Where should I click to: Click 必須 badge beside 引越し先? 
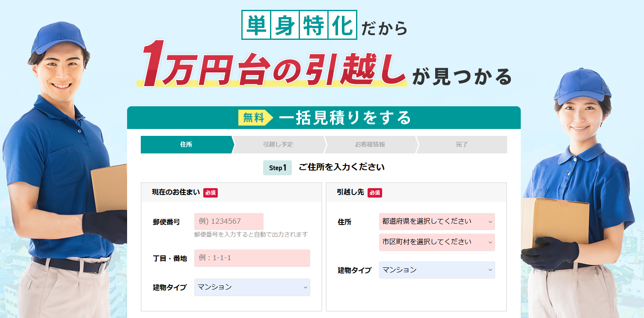[375, 193]
